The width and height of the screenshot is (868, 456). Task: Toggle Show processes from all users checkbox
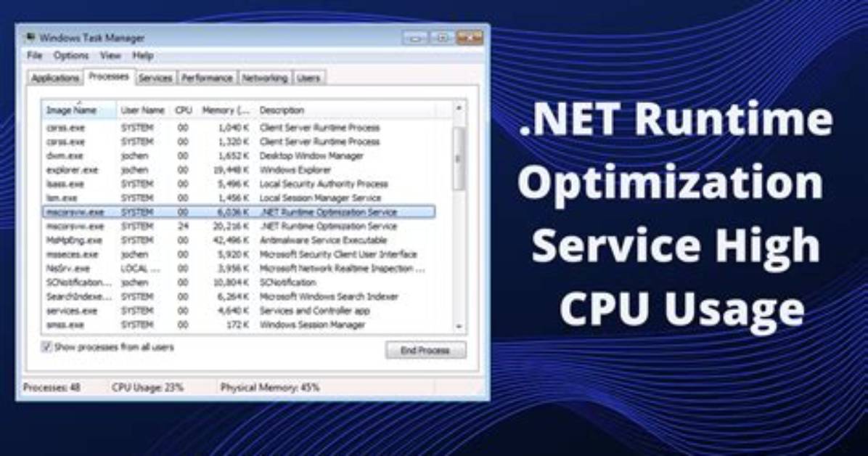click(x=46, y=347)
